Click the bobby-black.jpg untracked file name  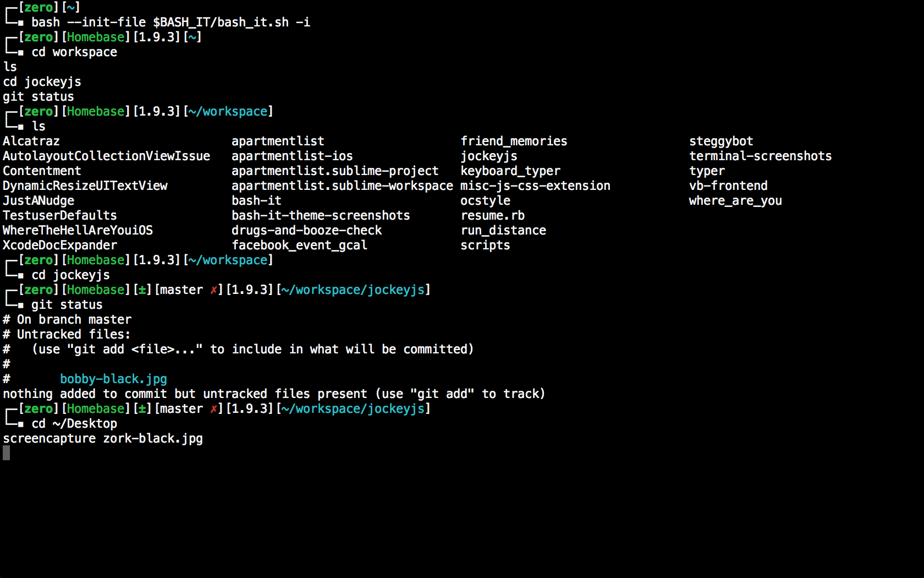click(113, 379)
